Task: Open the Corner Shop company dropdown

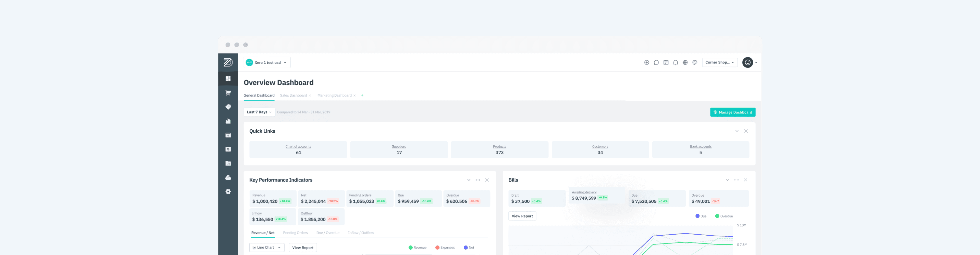Action: tap(719, 62)
